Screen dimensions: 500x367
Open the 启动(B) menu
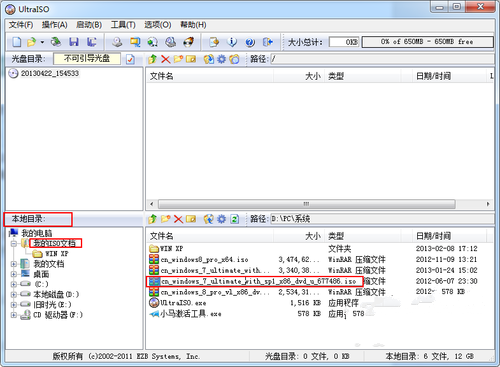pyautogui.click(x=89, y=25)
